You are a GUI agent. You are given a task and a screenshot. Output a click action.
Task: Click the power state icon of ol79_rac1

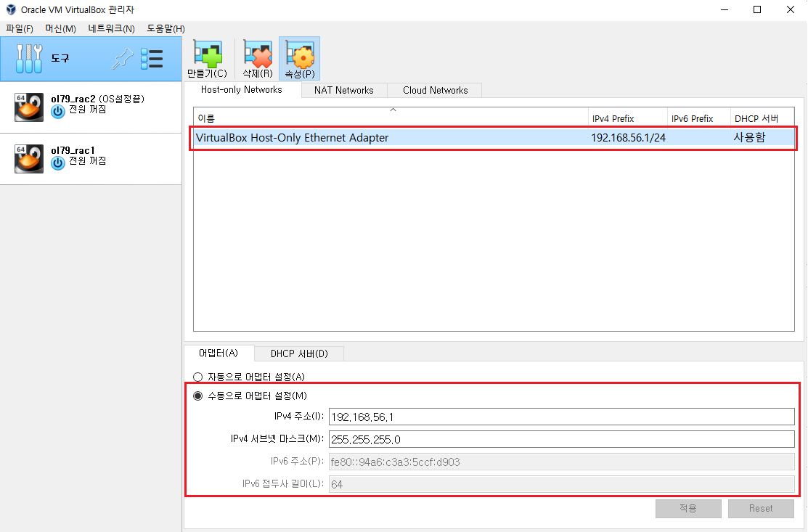[58, 163]
